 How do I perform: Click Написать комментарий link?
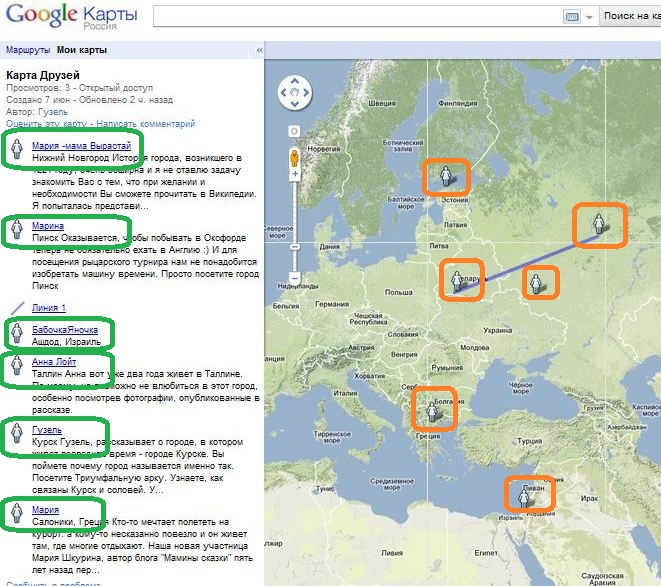tap(145, 124)
